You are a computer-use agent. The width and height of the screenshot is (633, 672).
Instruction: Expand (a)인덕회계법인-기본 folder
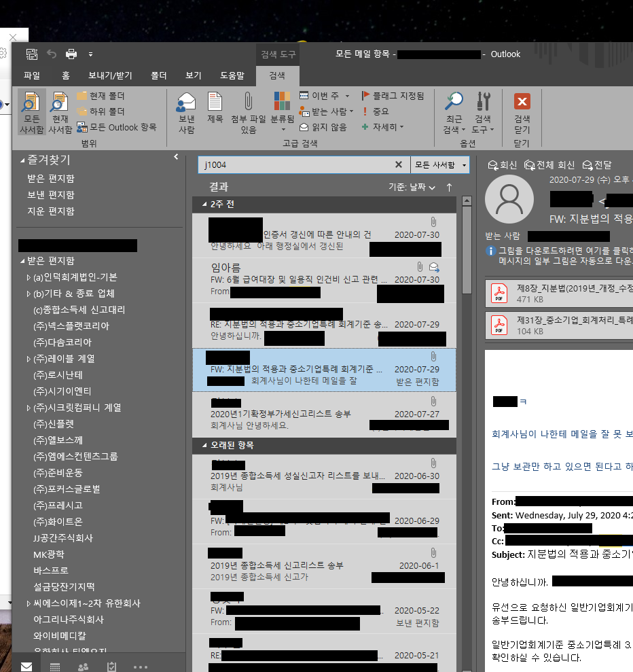(x=29, y=278)
